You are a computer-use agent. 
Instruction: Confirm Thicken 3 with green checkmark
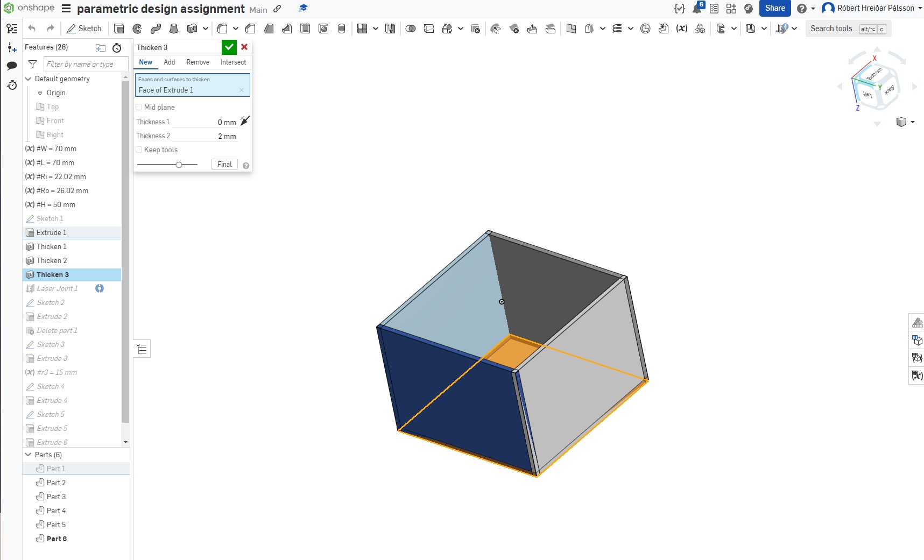[229, 47]
